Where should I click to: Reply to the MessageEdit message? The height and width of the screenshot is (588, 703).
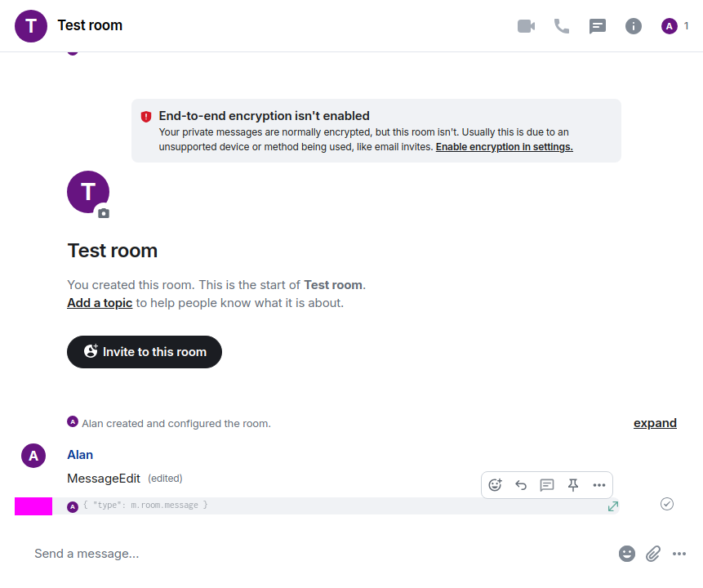pos(521,485)
